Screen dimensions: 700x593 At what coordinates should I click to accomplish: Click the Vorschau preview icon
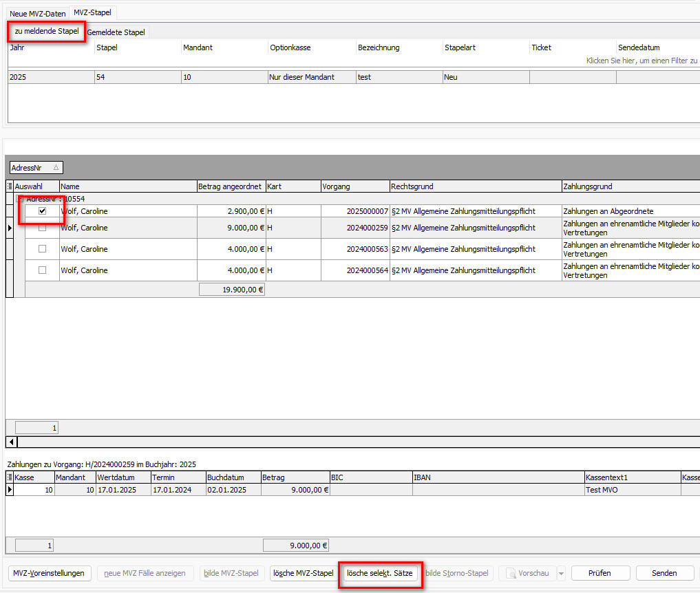[x=511, y=573]
